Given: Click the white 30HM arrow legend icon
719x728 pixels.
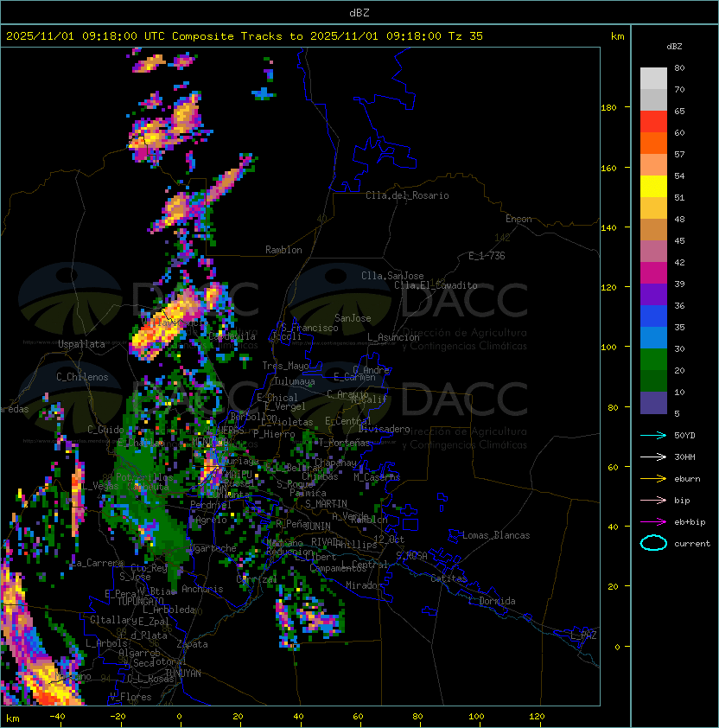Looking at the screenshot, I should pyautogui.click(x=653, y=457).
